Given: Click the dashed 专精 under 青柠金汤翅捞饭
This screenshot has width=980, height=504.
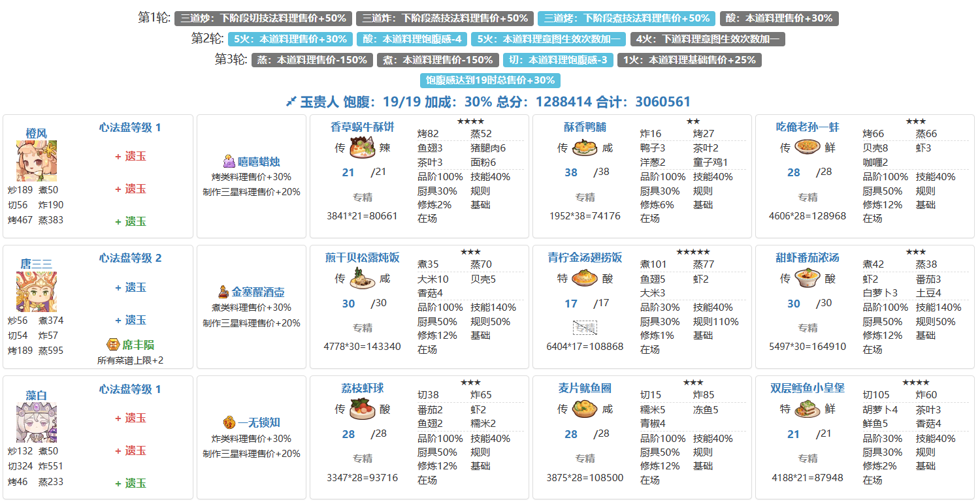Looking at the screenshot, I should pos(584,328).
